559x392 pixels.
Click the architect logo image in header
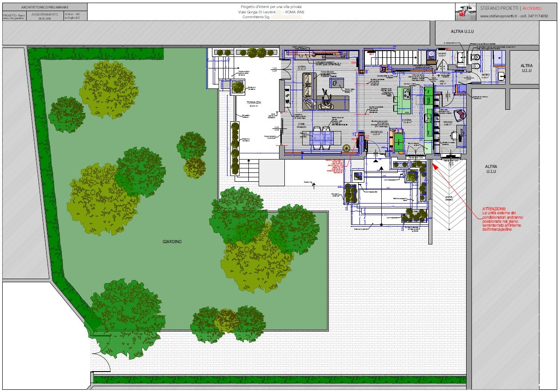(x=466, y=12)
